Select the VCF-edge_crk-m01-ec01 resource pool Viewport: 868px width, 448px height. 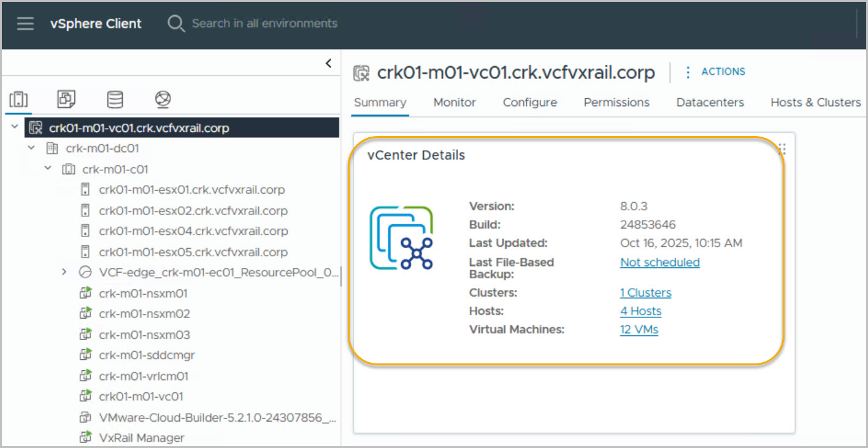[x=218, y=273]
